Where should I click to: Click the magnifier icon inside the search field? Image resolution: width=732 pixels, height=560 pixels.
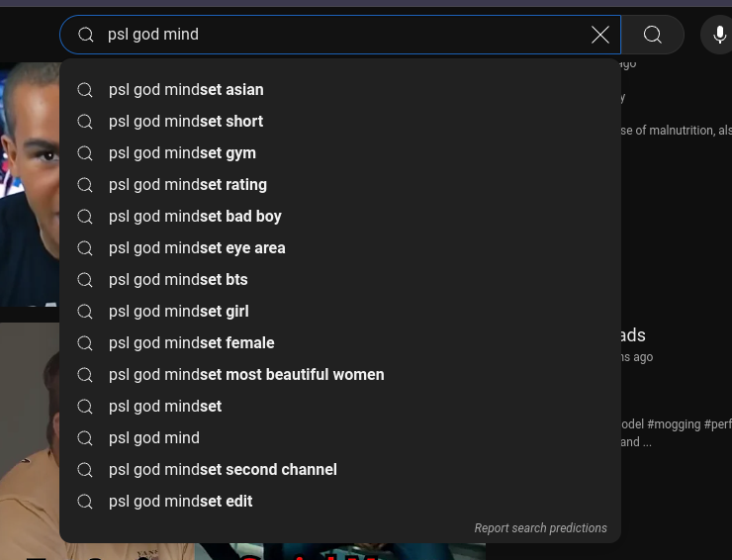tap(85, 35)
